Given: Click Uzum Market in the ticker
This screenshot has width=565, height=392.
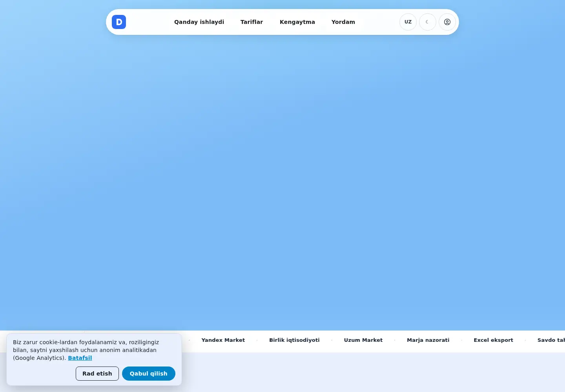Looking at the screenshot, I should coord(363,340).
